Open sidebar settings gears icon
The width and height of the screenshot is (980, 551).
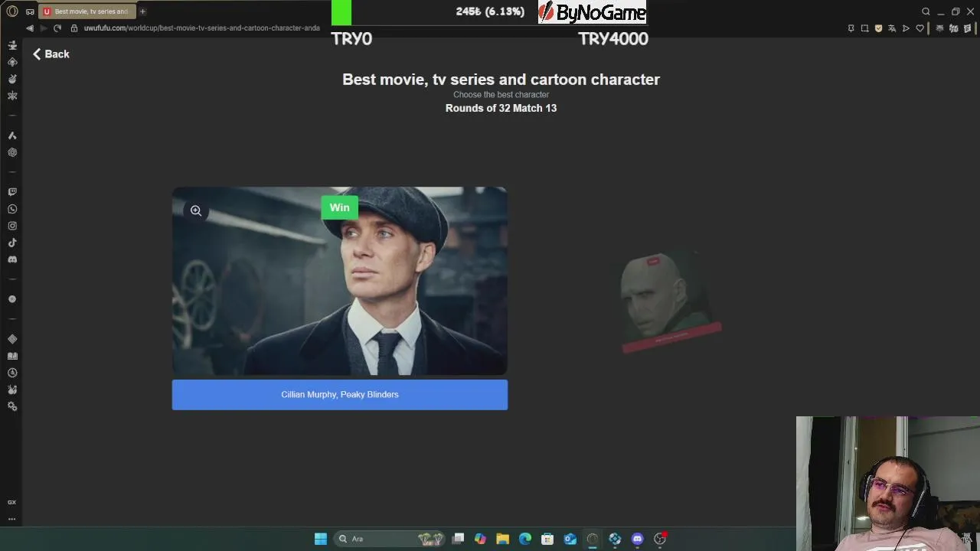click(x=12, y=406)
